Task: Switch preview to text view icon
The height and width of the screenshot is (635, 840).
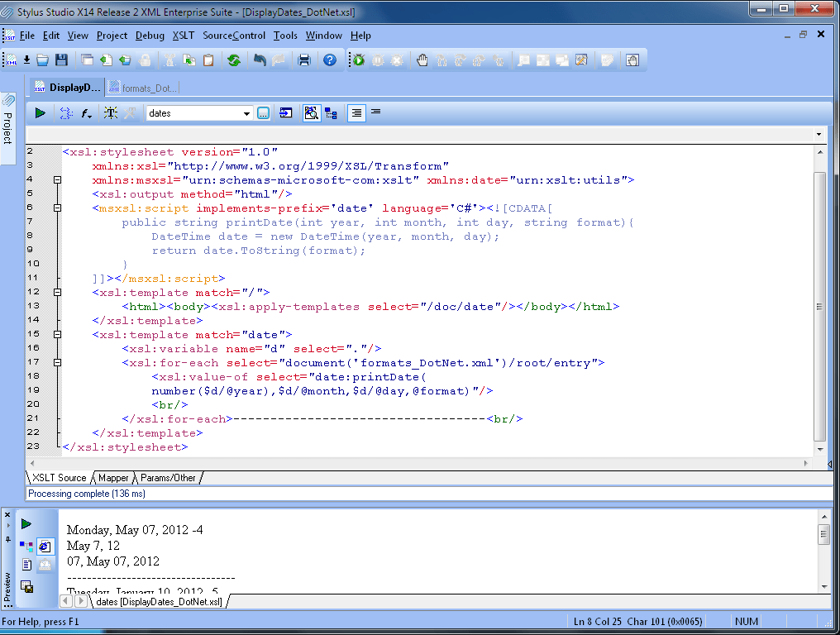Action: [x=26, y=564]
